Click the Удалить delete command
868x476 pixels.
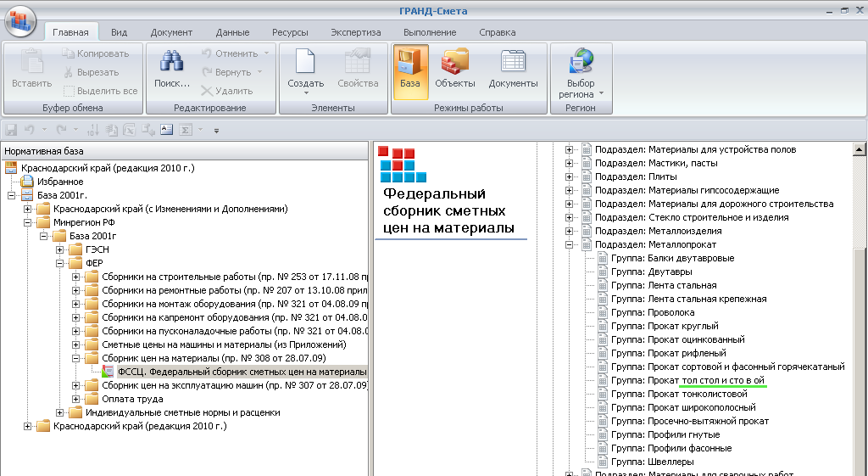[x=227, y=91]
